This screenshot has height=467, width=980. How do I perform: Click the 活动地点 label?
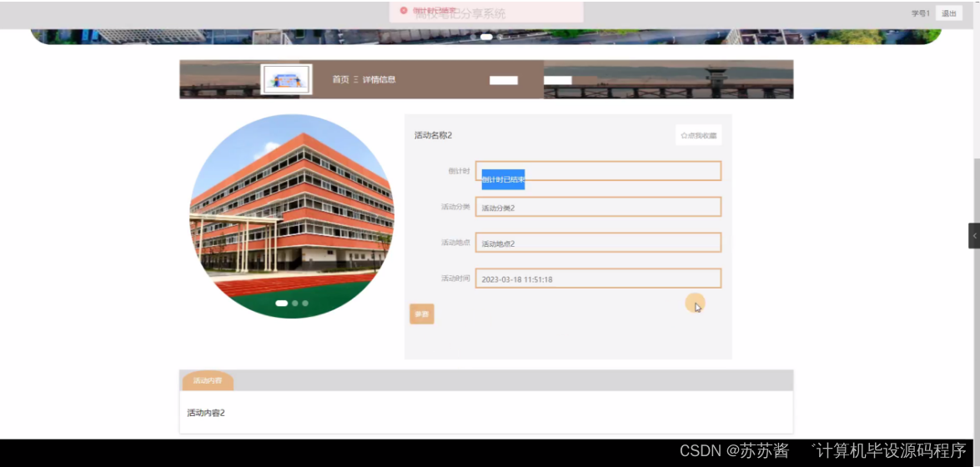[x=455, y=243]
